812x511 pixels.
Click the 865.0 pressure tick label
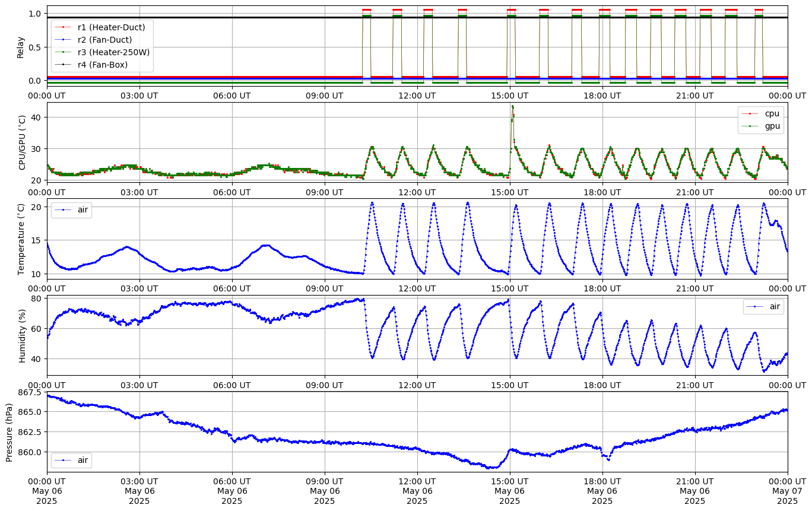30,412
